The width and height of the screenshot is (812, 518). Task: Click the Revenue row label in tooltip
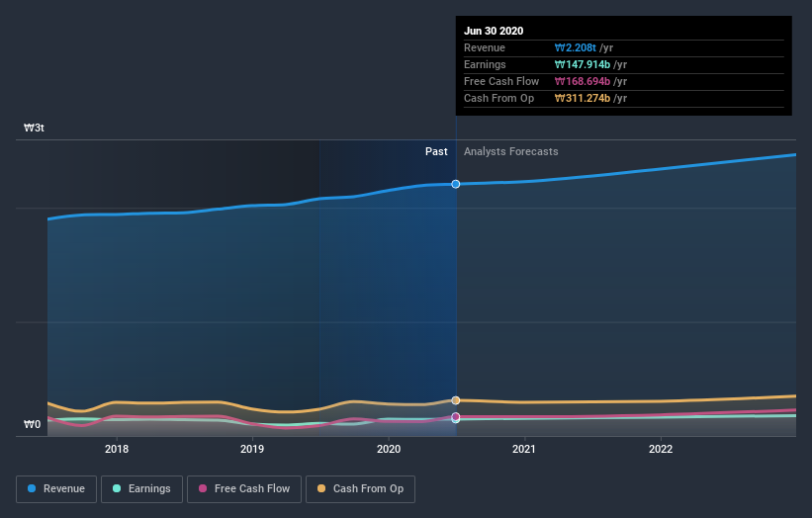[x=485, y=47]
